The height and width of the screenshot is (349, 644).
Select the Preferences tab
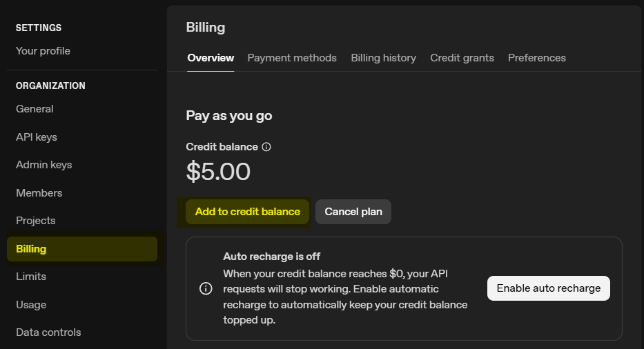pyautogui.click(x=536, y=58)
